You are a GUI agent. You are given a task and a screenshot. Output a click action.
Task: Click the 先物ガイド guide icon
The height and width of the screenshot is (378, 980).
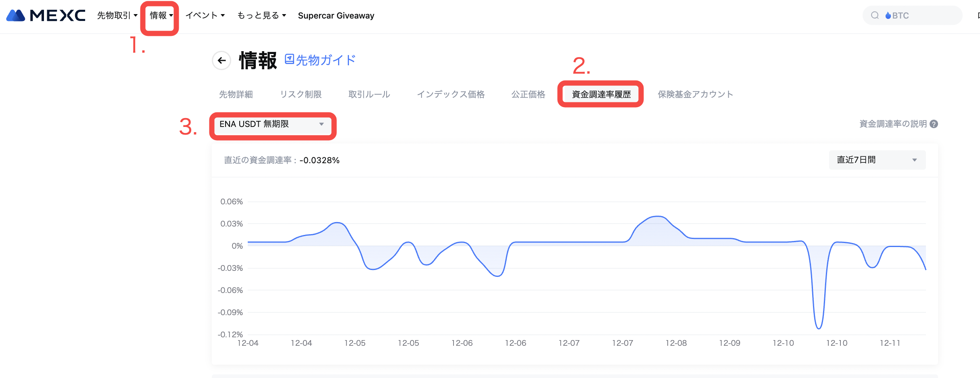pyautogui.click(x=289, y=59)
